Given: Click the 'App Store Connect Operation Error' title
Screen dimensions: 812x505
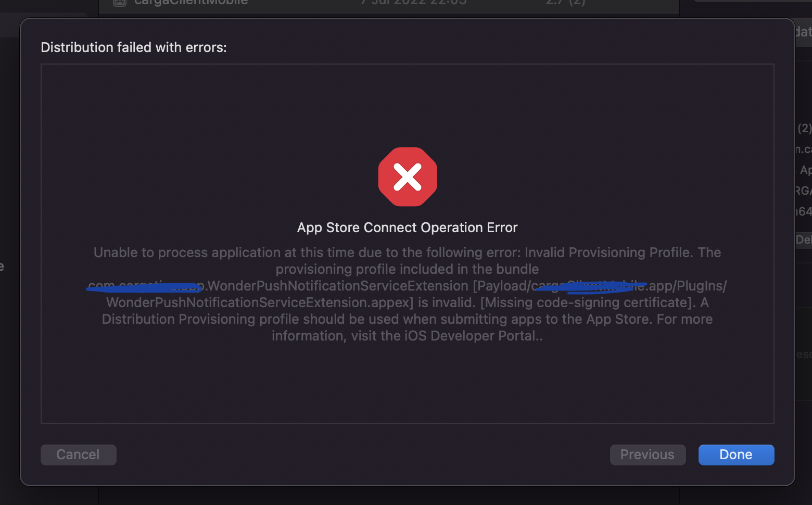Looking at the screenshot, I should (x=407, y=228).
